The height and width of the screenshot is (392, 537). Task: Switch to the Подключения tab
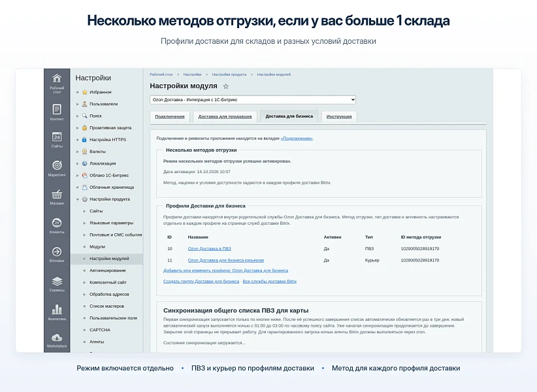[169, 116]
